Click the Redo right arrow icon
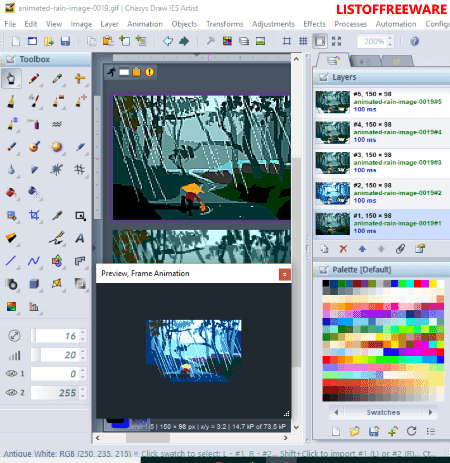The width and height of the screenshot is (450, 463). tap(184, 41)
